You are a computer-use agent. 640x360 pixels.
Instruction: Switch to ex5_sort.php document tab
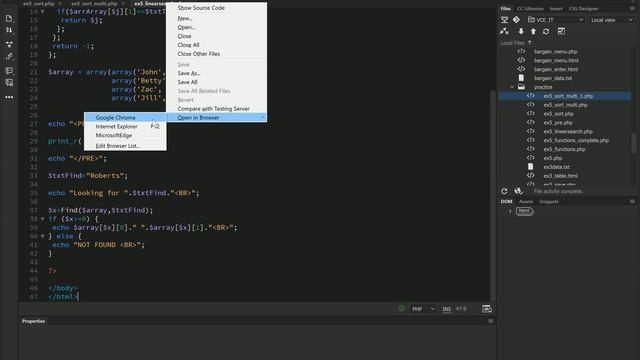pos(39,4)
